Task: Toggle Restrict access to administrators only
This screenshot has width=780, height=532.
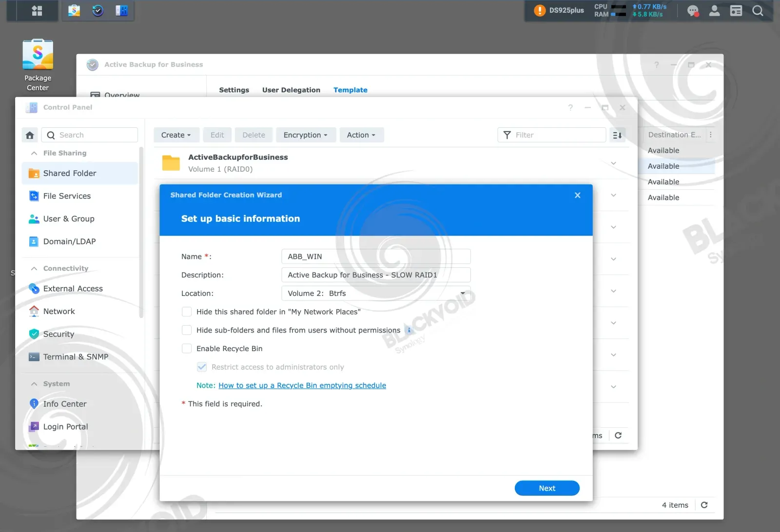Action: pos(202,367)
